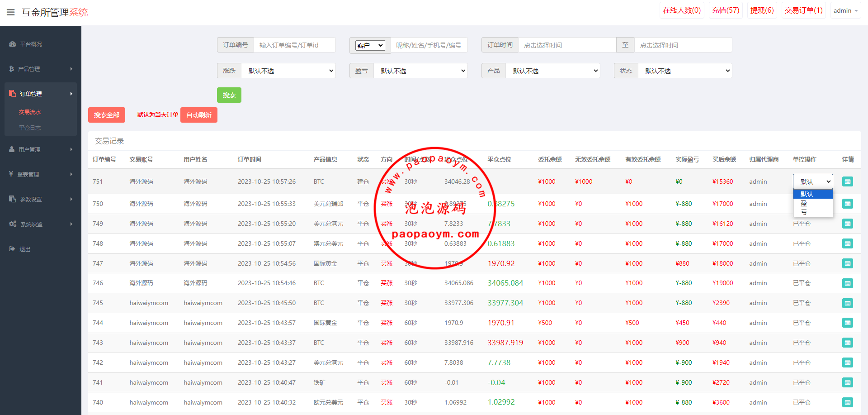This screenshot has width=868, height=415.
Task: Click the 1970.92 closing price value
Action: click(501, 263)
